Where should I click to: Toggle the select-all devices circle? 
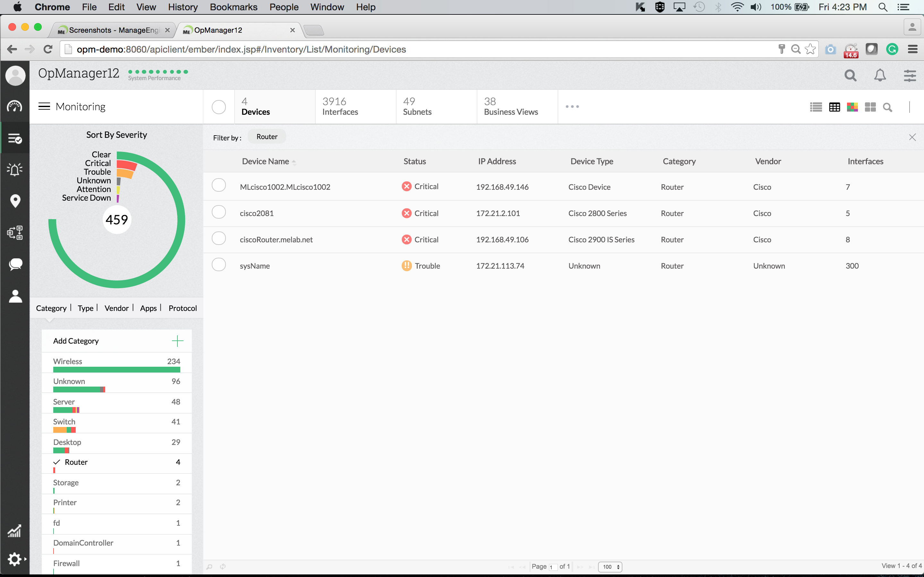point(219,107)
